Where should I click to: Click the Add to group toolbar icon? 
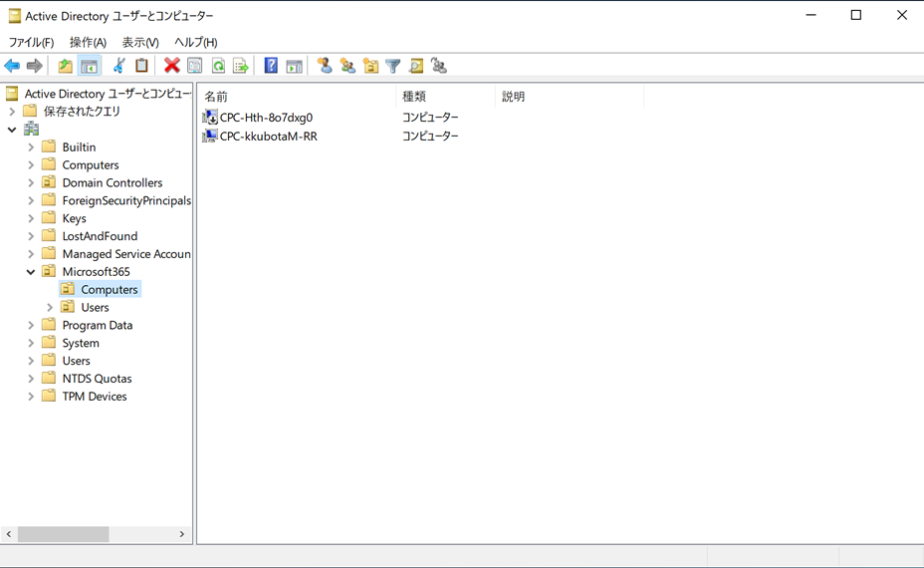coord(439,66)
